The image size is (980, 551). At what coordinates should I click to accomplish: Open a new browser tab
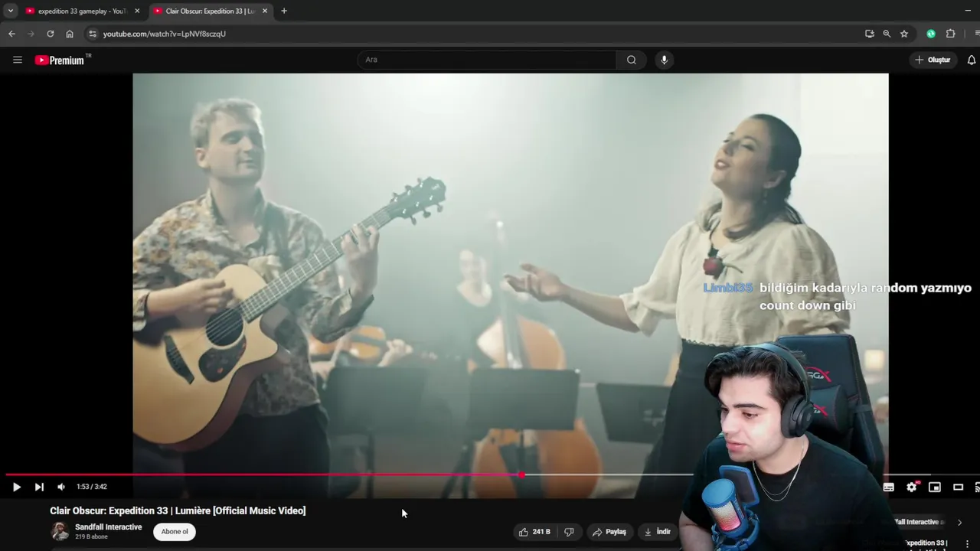(x=284, y=11)
